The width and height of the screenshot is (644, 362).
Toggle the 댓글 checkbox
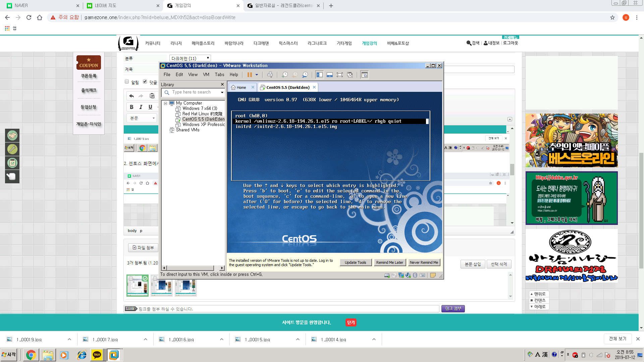tap(145, 81)
